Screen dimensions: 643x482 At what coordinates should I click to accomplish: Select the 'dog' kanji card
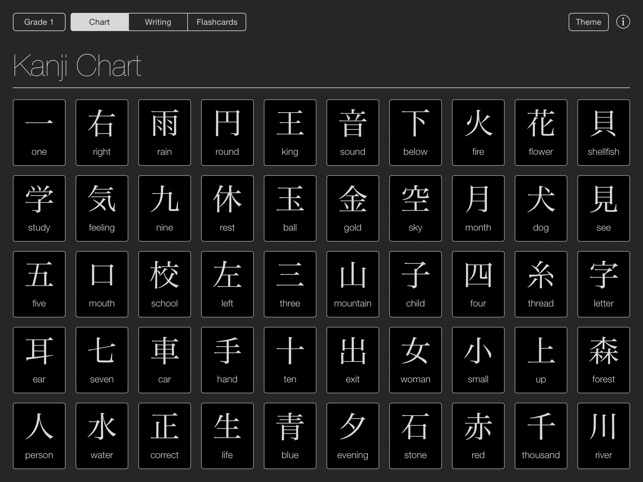pyautogui.click(x=541, y=208)
